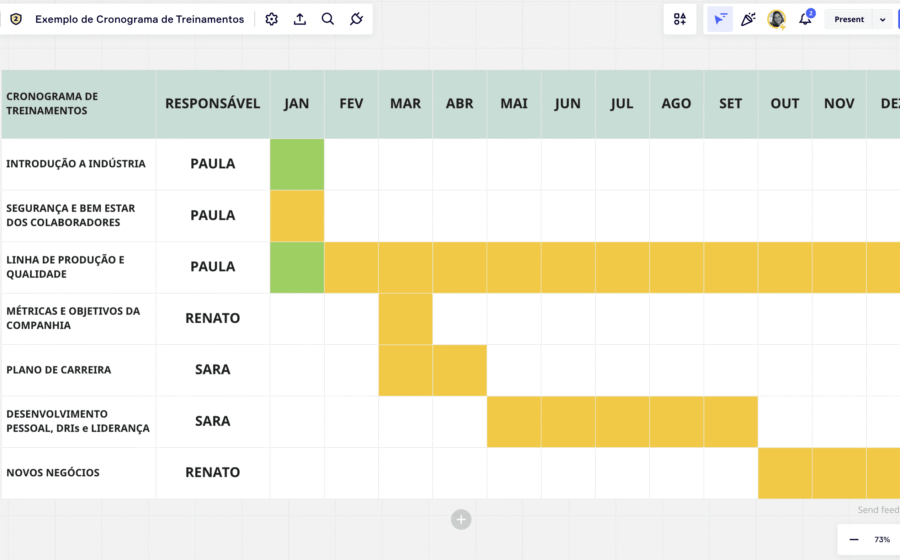Select the JAN column header
The image size is (900, 560).
pyautogui.click(x=297, y=104)
